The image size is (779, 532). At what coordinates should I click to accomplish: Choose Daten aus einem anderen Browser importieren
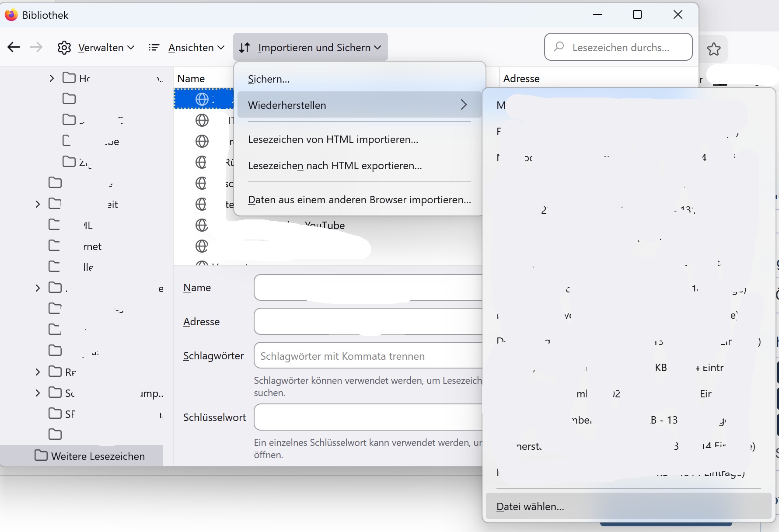[359, 200]
